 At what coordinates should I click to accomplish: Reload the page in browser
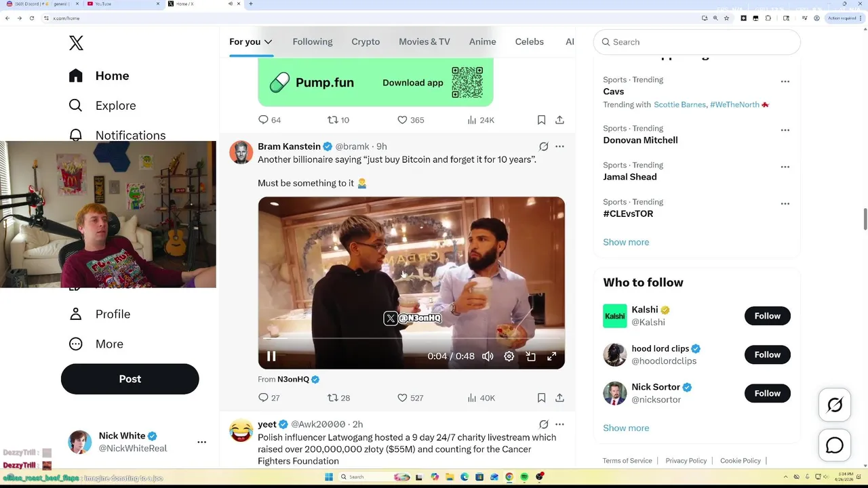[x=31, y=18]
